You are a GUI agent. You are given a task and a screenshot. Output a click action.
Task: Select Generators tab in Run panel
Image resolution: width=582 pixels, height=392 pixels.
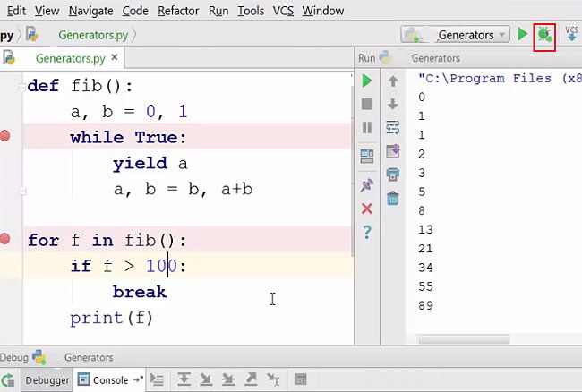pos(435,58)
